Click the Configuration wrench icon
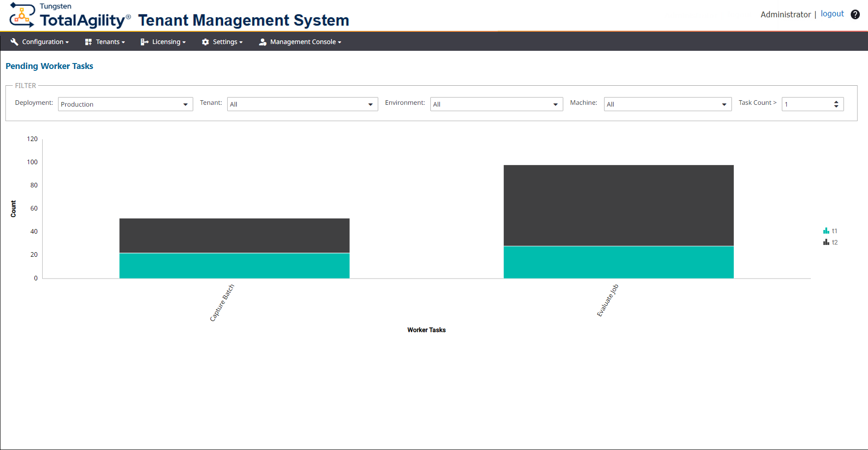 coord(15,42)
